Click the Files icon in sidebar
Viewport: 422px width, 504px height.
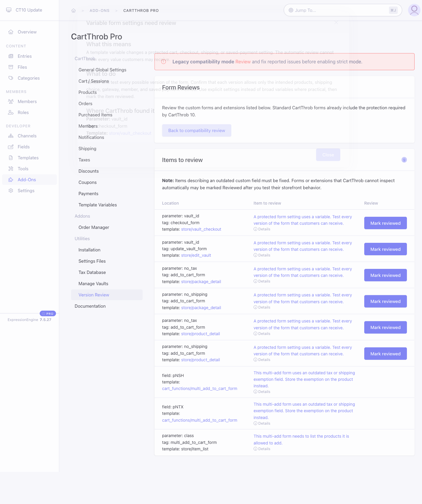click(x=11, y=67)
